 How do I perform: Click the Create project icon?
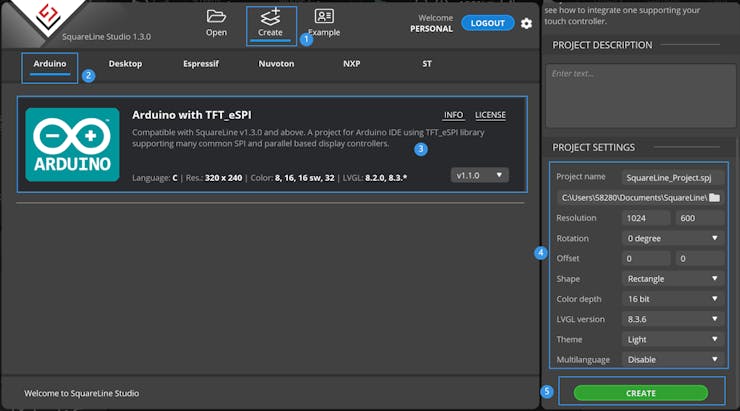coord(270,17)
